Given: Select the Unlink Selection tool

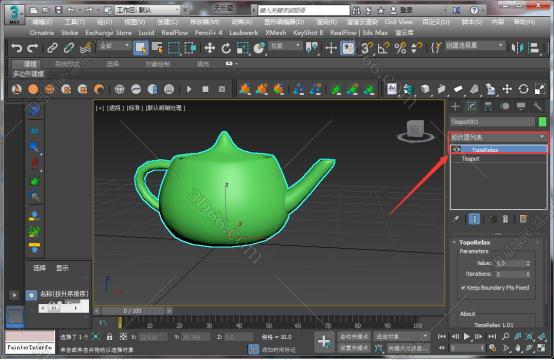Looking at the screenshot, I should click(69, 48).
